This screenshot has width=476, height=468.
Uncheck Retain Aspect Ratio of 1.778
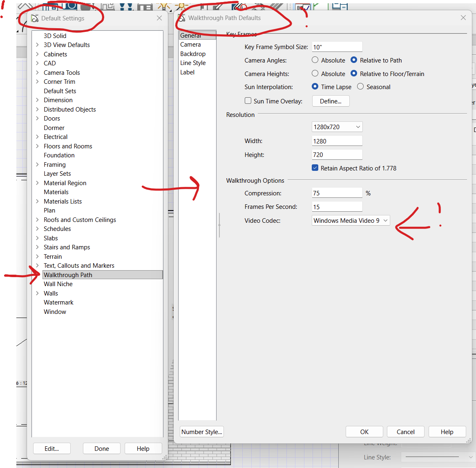315,168
